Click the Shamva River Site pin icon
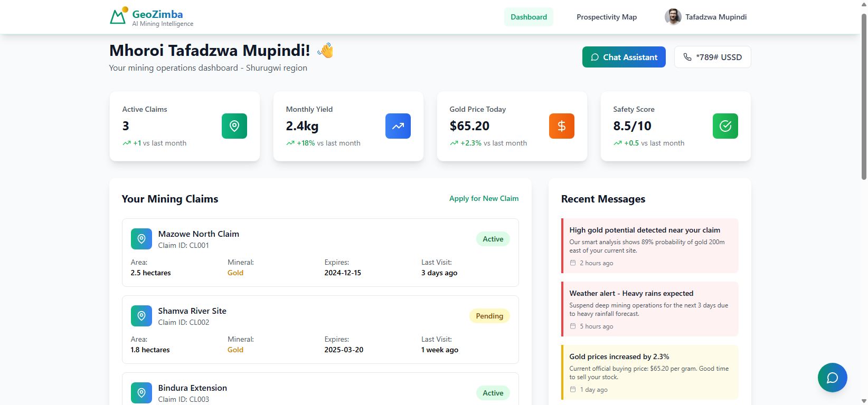 point(141,316)
